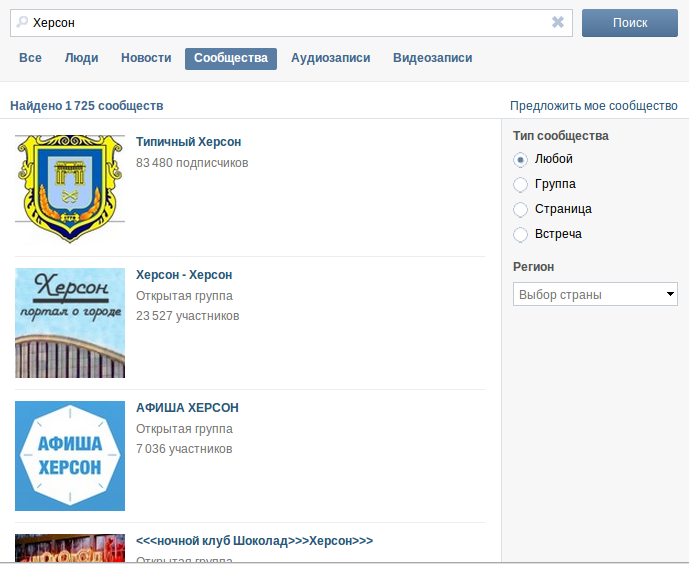Open the Выбор страны region dropdown
Viewport: 689px width, 564px height.
tap(595, 294)
